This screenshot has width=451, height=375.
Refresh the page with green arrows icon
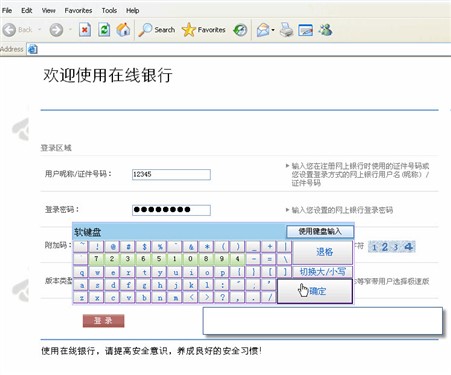(x=104, y=30)
